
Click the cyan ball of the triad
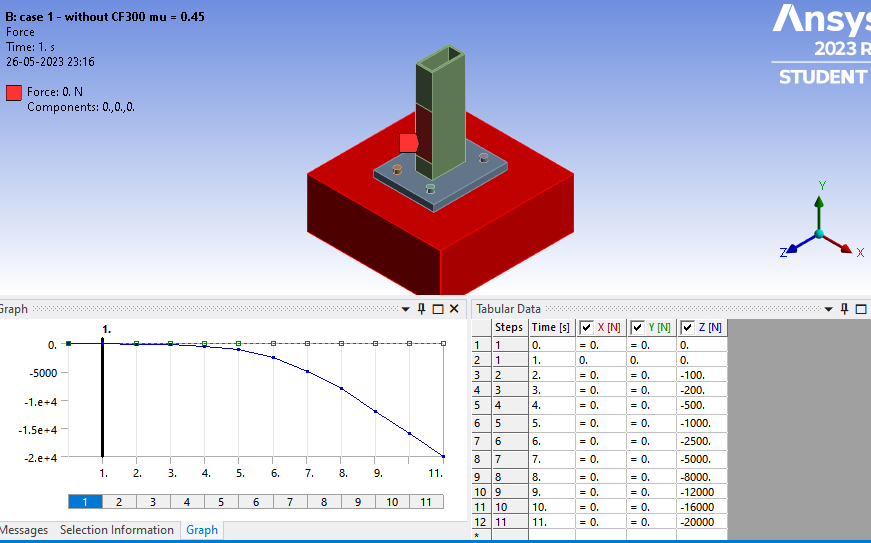[819, 234]
